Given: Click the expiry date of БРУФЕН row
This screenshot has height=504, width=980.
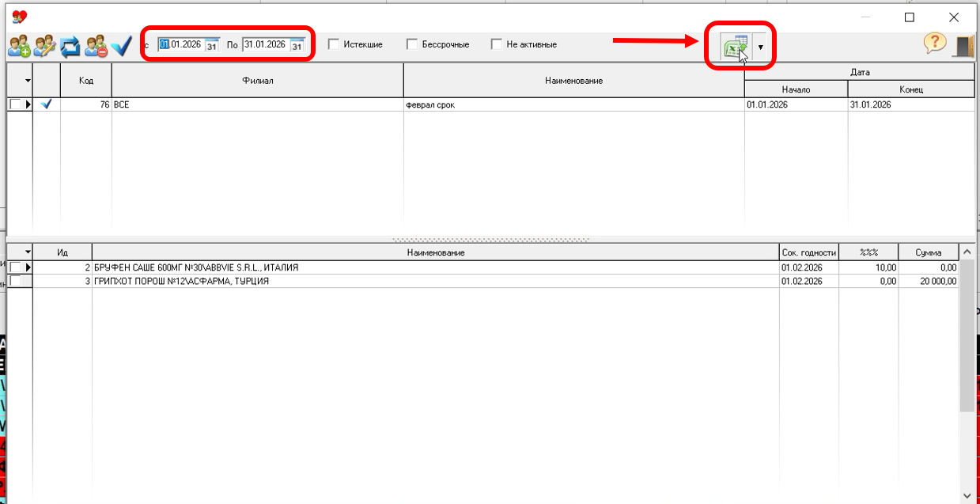Looking at the screenshot, I should 809,267.
